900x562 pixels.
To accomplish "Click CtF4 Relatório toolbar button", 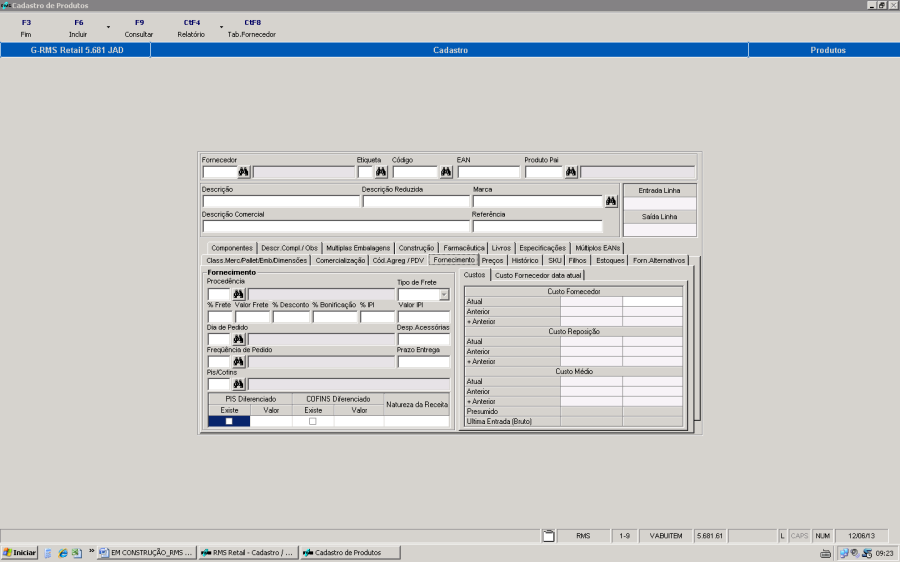I will [191, 28].
